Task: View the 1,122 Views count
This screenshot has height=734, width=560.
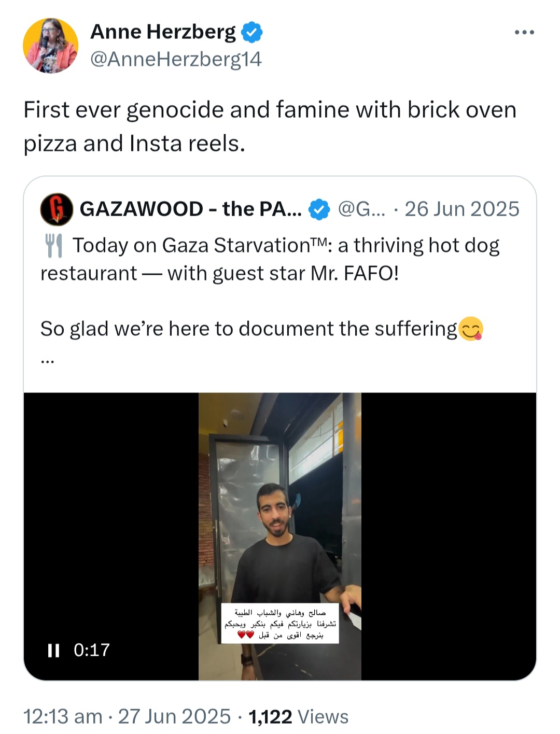Action: coord(298,716)
